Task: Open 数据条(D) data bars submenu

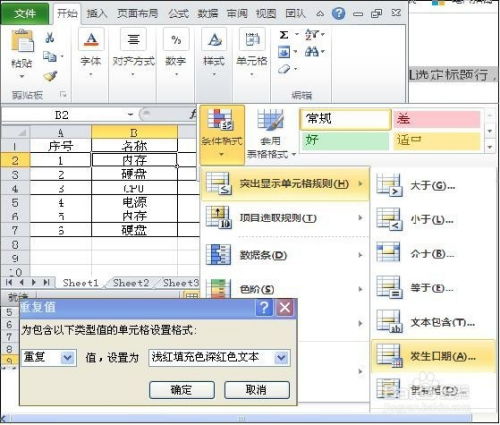Action: coord(285,255)
